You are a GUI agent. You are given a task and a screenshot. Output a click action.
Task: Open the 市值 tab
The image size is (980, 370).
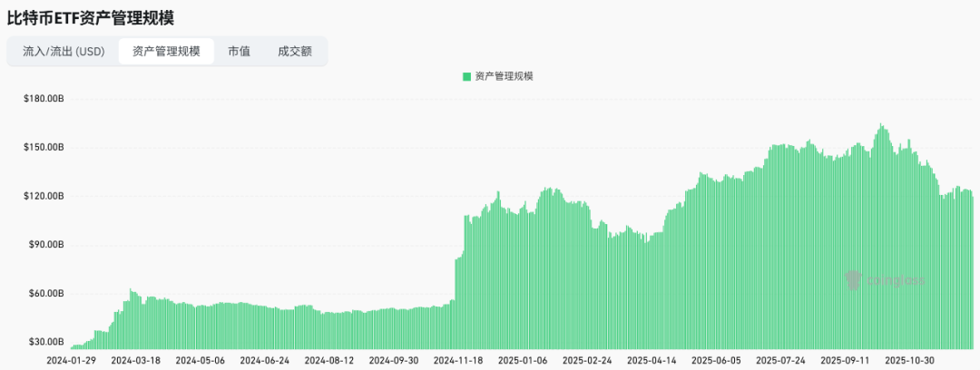click(x=240, y=52)
